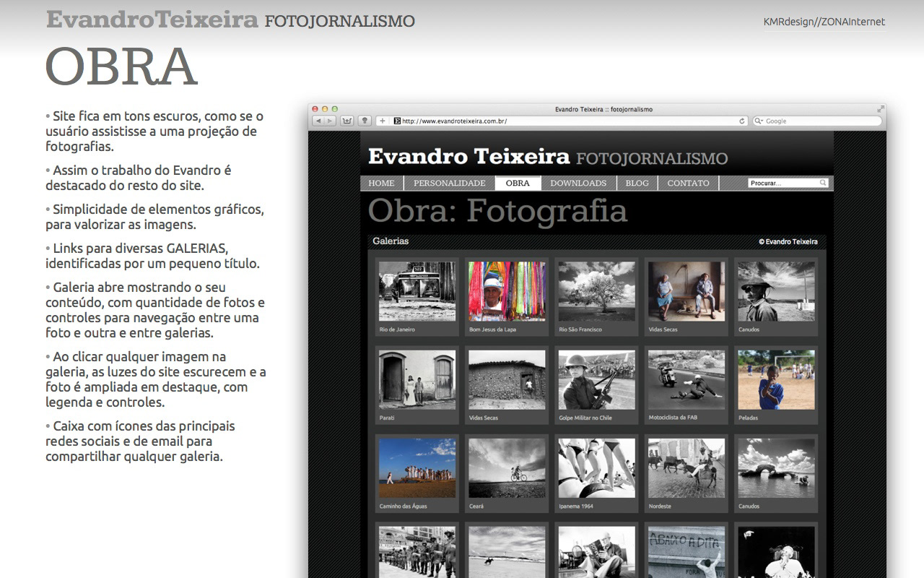Image resolution: width=924 pixels, height=578 pixels.
Task: Open the Rio São Francisco tree photo gallery
Action: (x=597, y=291)
